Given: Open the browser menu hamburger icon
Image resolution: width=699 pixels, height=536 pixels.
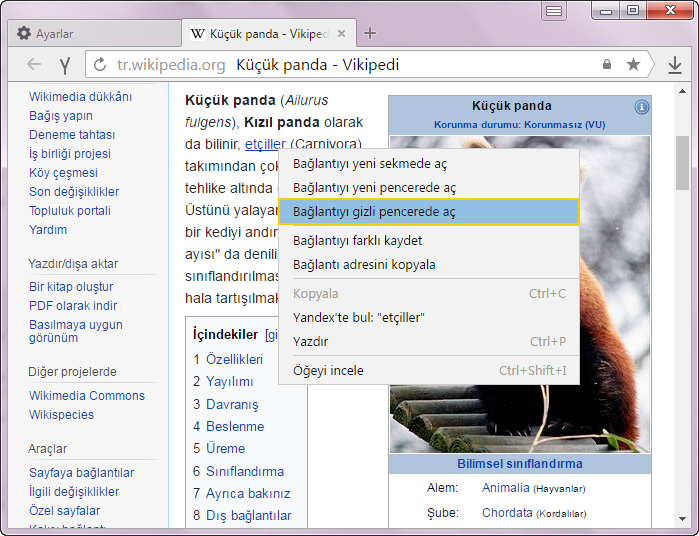Looking at the screenshot, I should coord(554,11).
